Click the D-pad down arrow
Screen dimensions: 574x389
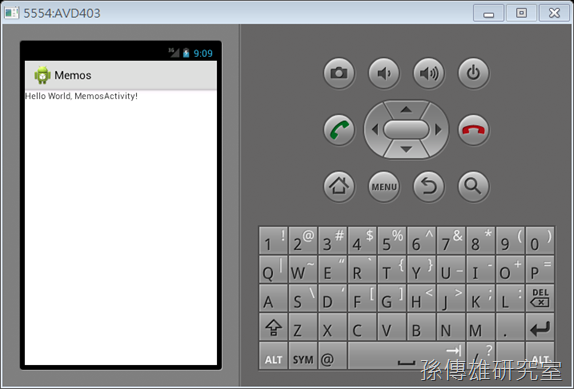click(406, 149)
